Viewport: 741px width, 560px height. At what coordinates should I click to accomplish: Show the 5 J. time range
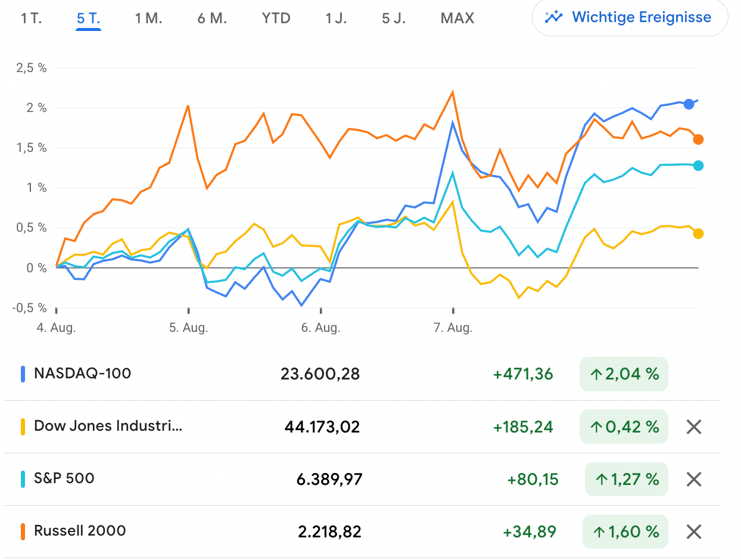[x=394, y=18]
